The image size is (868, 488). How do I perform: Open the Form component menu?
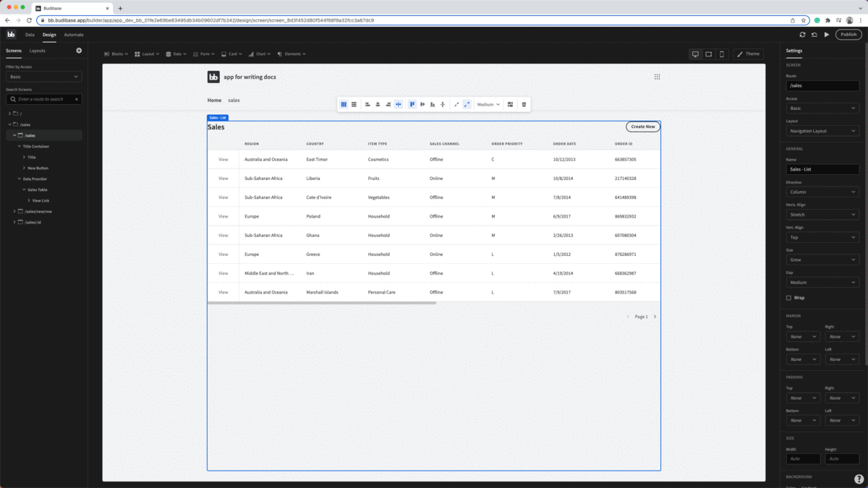click(204, 54)
